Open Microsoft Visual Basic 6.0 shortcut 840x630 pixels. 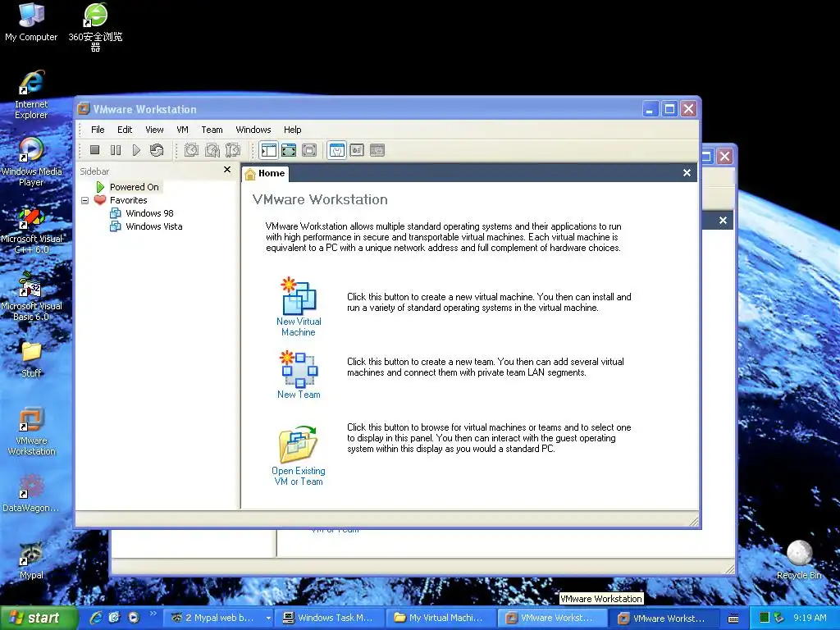click(31, 296)
